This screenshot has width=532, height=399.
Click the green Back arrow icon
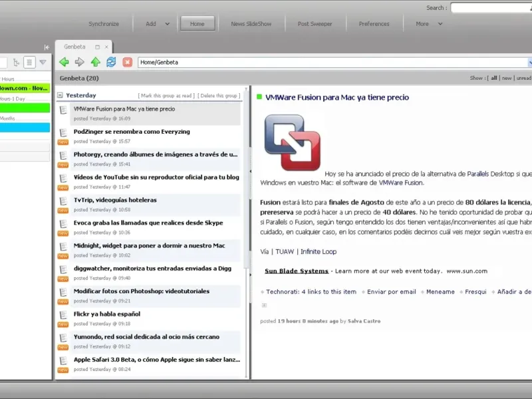(64, 62)
